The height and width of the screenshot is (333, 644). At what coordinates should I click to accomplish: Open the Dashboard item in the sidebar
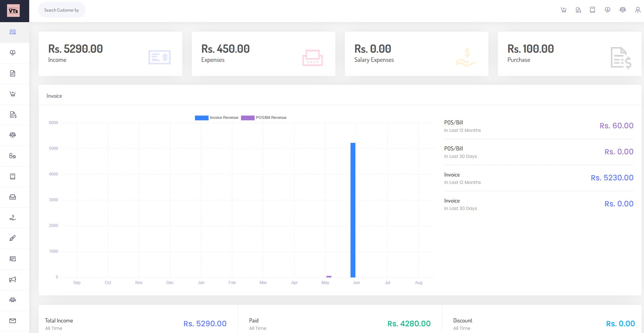pyautogui.click(x=13, y=32)
